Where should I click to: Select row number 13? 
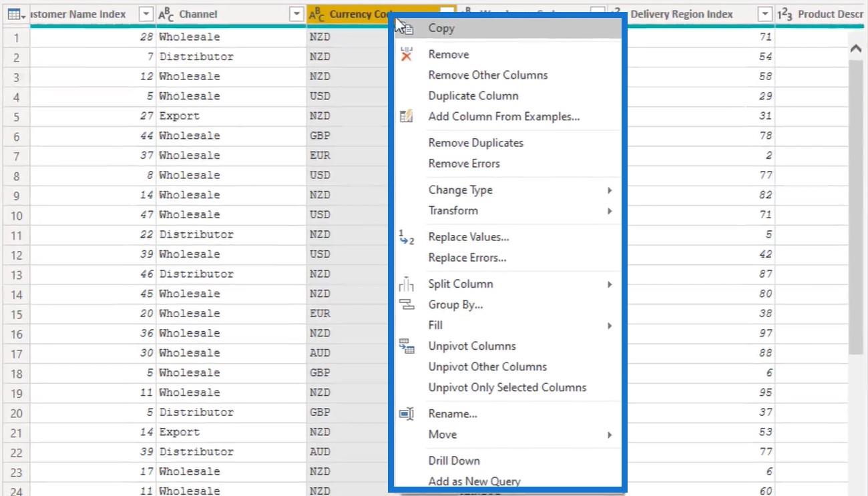[16, 274]
